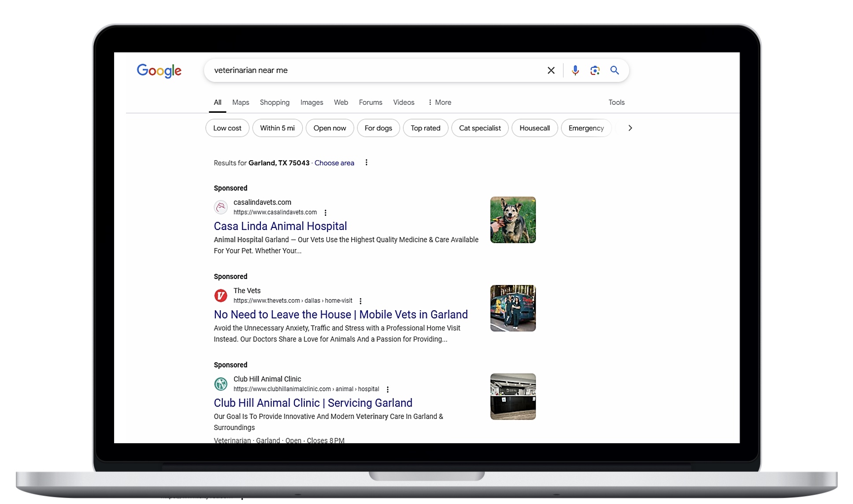
Task: Click 'Club Hill Animal Clinic' site name text
Action: pyautogui.click(x=267, y=379)
